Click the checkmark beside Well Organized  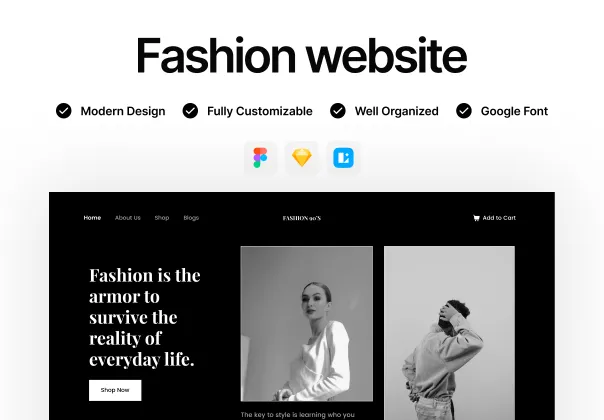click(338, 111)
